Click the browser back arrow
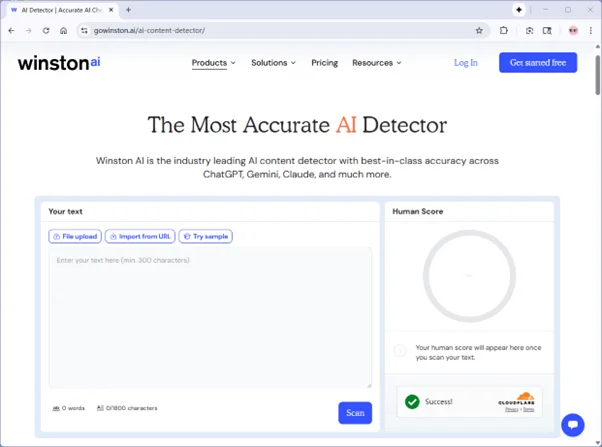 tap(11, 31)
